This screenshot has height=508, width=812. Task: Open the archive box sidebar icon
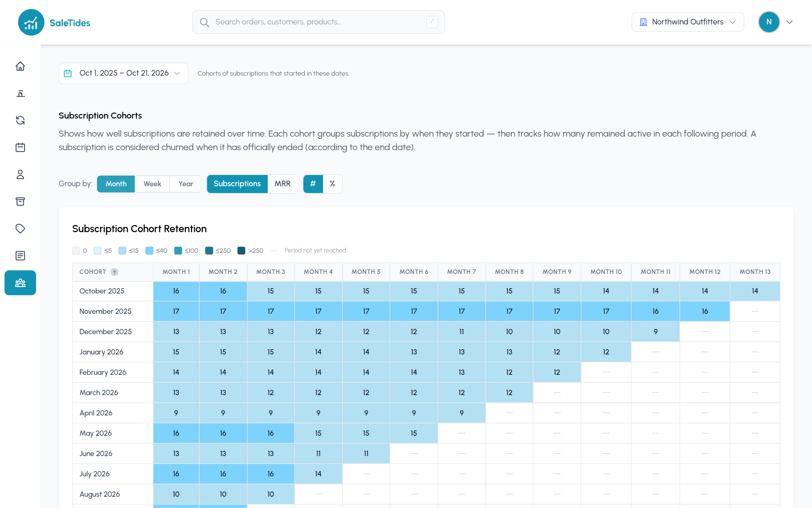(20, 202)
